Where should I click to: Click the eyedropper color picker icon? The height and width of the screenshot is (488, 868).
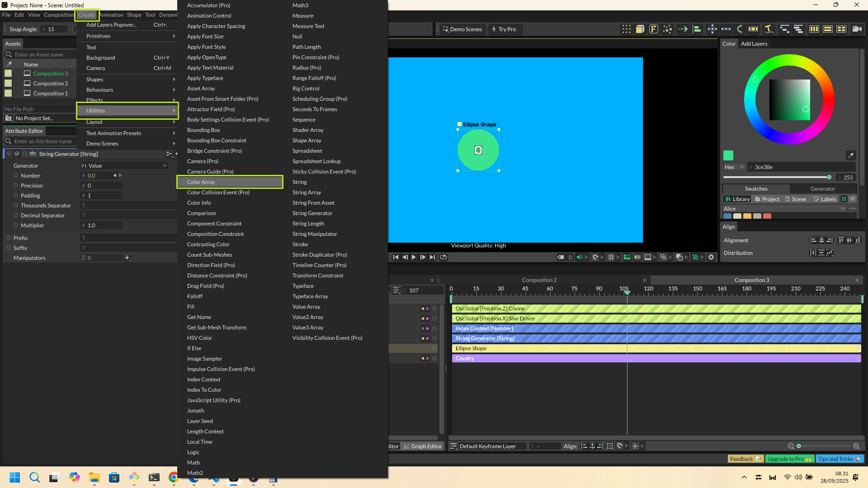pyautogui.click(x=850, y=155)
